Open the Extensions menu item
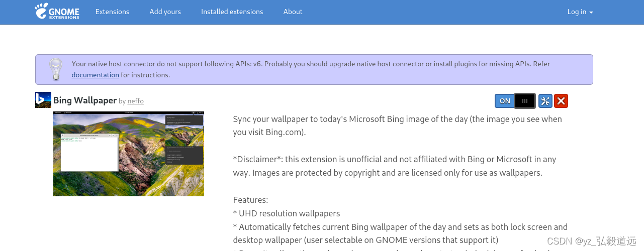Screen dimensions: 644x251 (x=112, y=12)
